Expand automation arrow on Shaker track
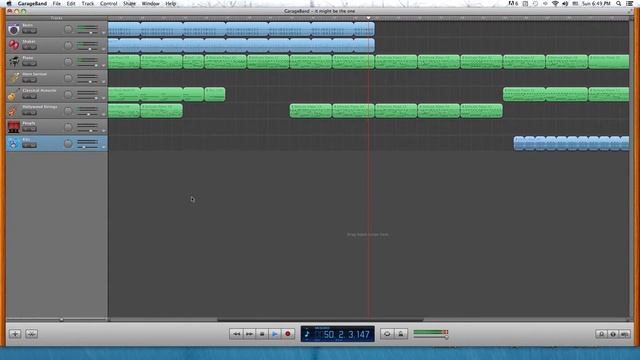 [x=103, y=49]
